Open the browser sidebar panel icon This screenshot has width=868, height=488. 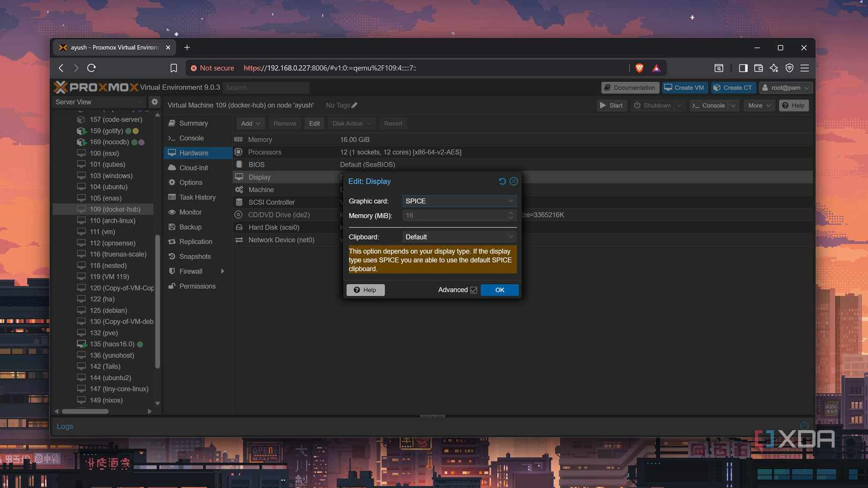(x=743, y=68)
